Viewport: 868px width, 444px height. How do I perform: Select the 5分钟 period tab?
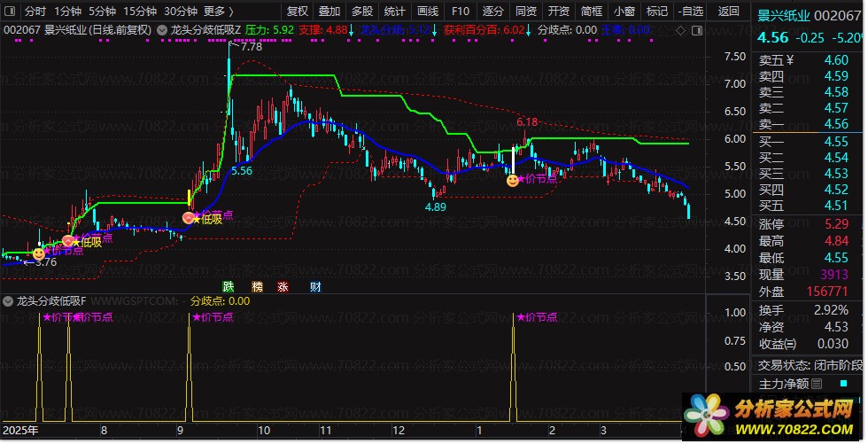point(103,11)
